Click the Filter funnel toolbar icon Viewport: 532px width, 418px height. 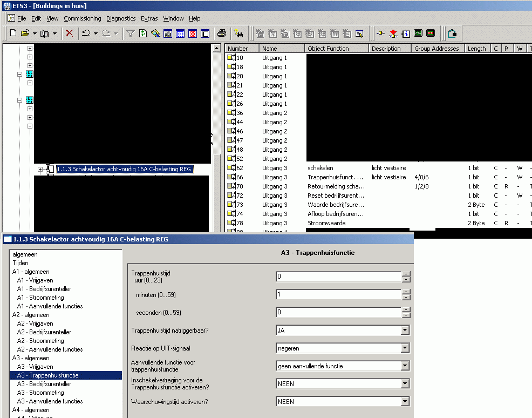point(131,33)
